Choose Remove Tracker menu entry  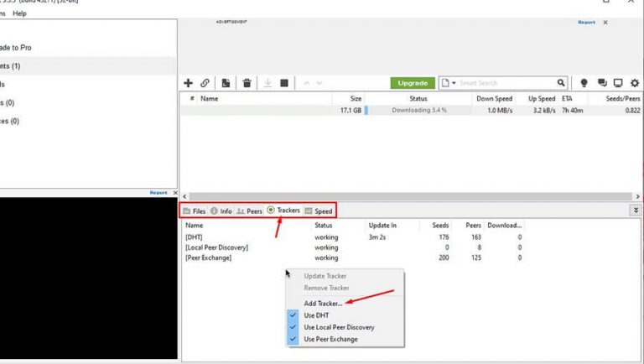(326, 288)
